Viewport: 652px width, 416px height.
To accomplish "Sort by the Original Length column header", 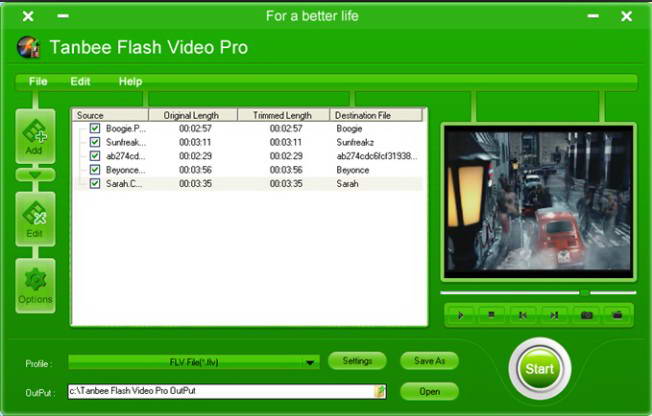I will point(193,115).
